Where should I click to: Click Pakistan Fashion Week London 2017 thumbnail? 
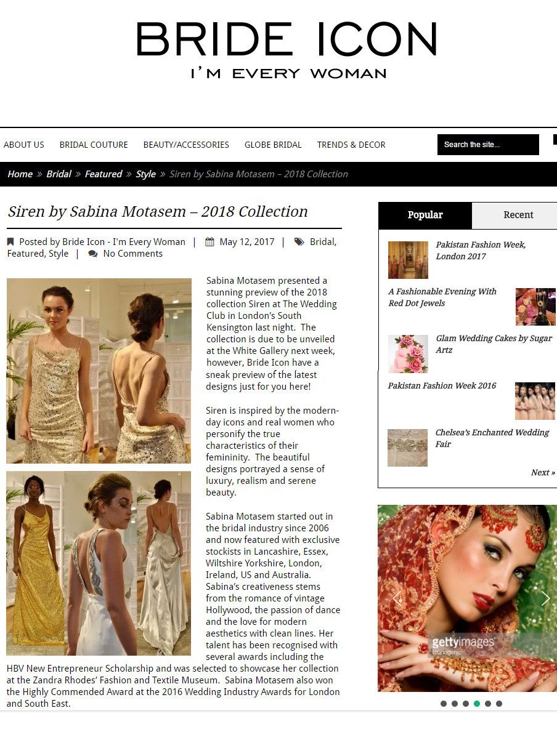408,260
